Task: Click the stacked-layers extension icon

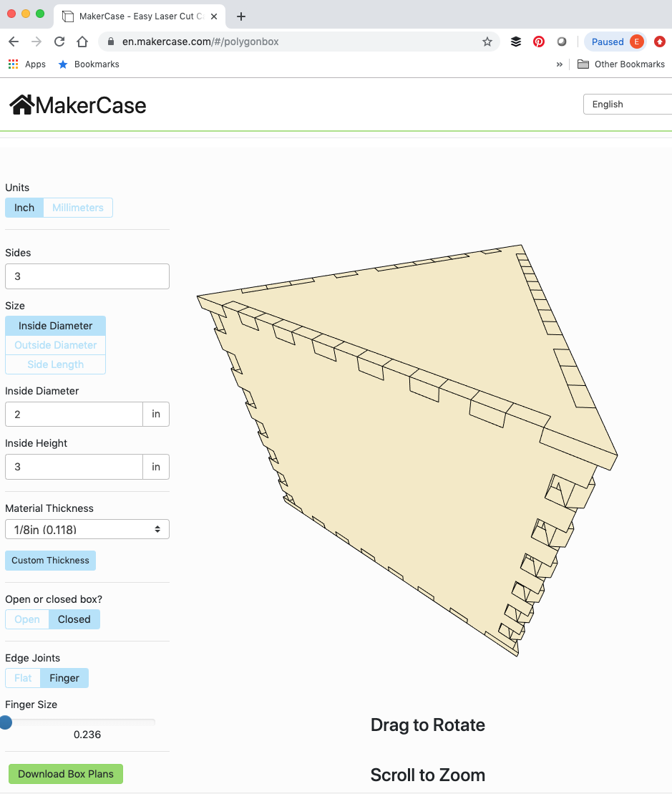Action: click(515, 42)
